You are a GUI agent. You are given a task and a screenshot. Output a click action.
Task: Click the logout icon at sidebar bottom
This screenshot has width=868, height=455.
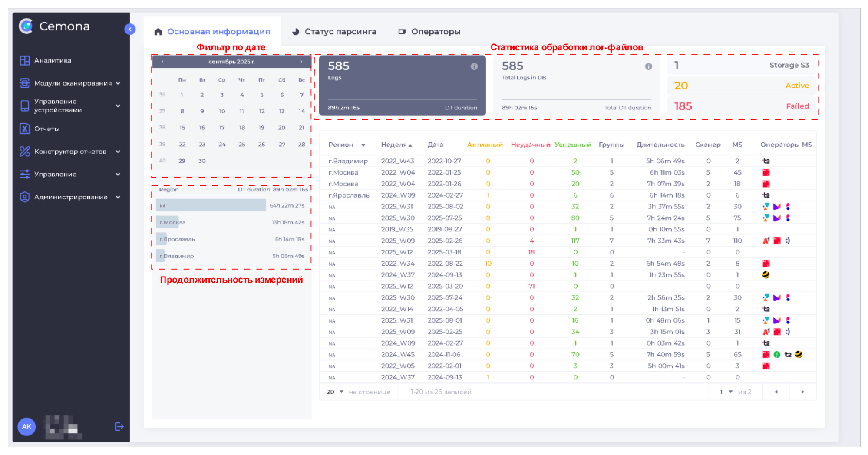point(119,427)
